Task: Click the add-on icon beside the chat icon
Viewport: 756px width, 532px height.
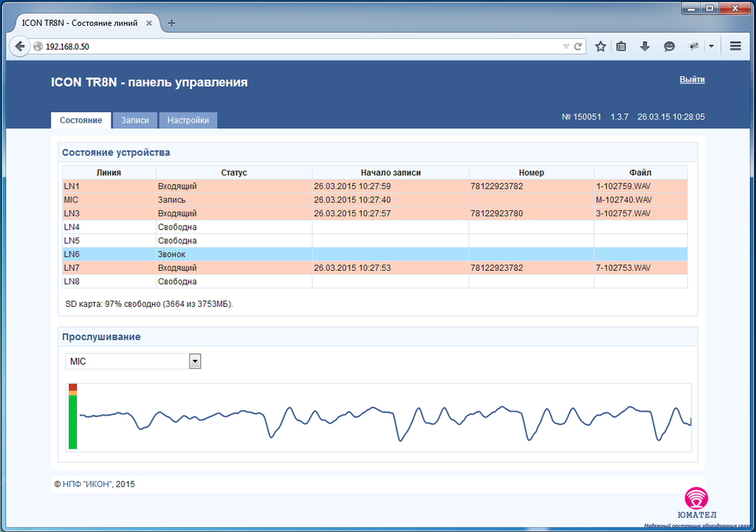Action: tap(694, 46)
